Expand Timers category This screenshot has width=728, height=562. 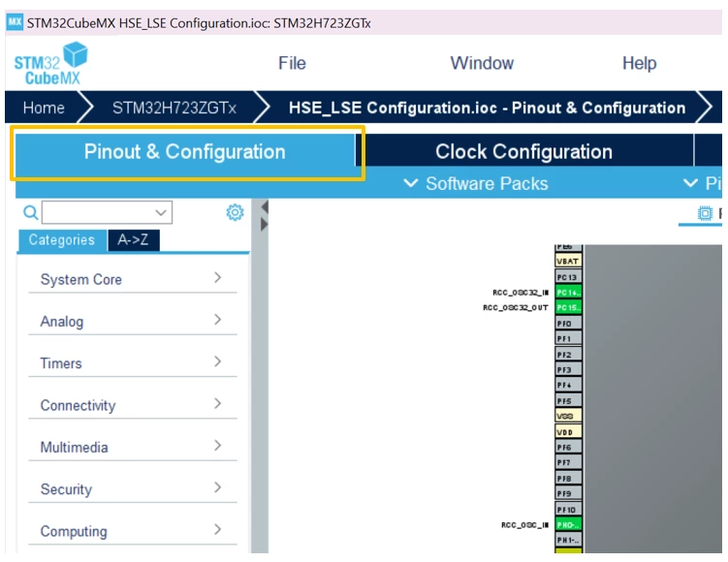pyautogui.click(x=133, y=363)
